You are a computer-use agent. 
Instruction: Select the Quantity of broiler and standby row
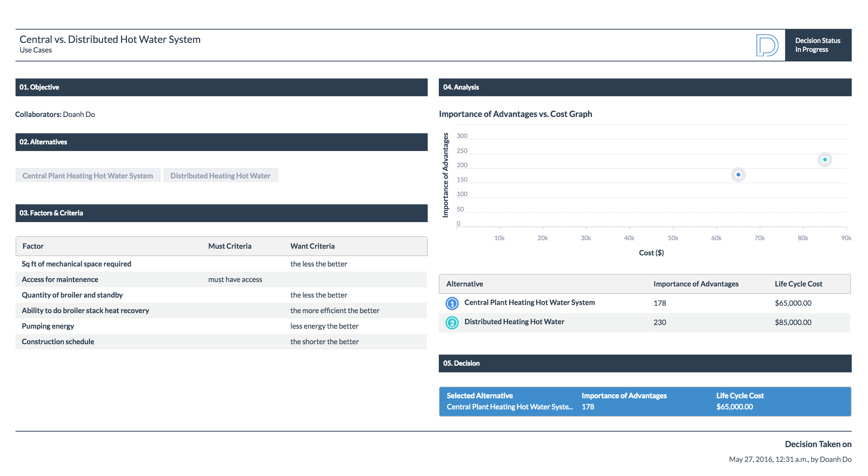pos(221,295)
